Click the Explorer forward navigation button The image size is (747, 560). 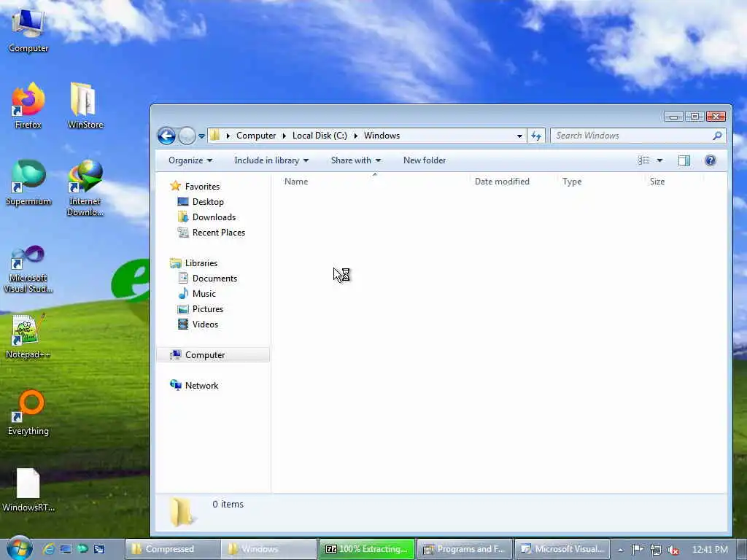[187, 136]
